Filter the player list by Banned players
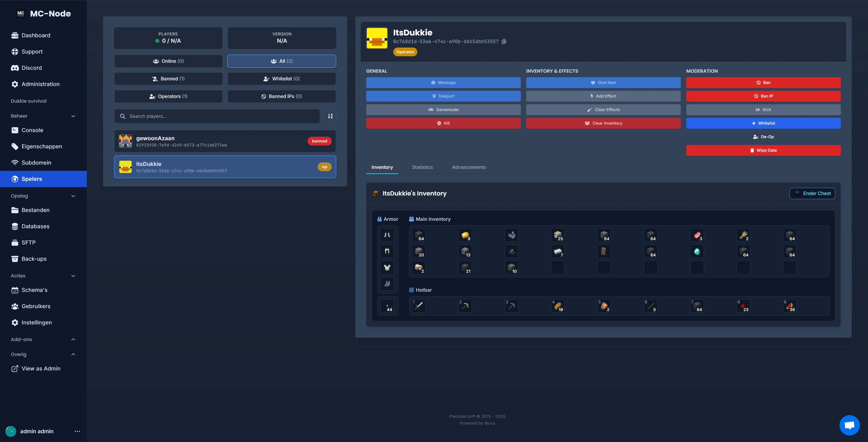868x442 pixels. tap(168, 79)
